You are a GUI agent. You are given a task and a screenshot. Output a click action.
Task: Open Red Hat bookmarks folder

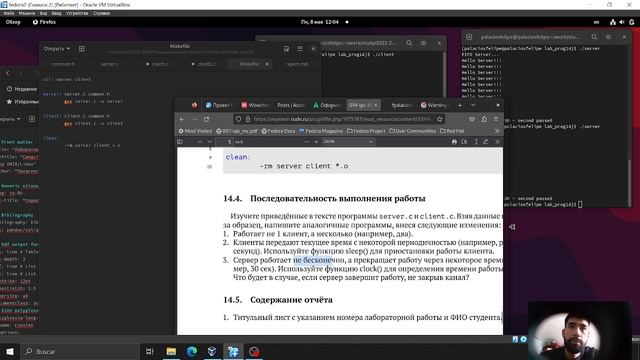pyautogui.click(x=452, y=131)
